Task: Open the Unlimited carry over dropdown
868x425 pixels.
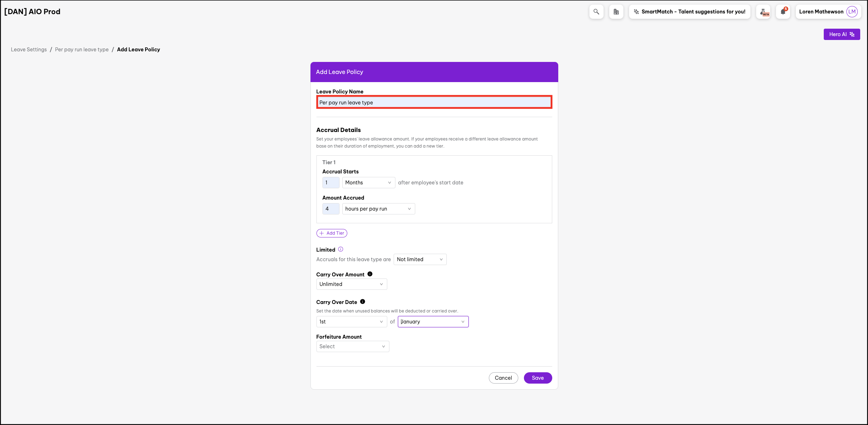Action: pyautogui.click(x=351, y=284)
